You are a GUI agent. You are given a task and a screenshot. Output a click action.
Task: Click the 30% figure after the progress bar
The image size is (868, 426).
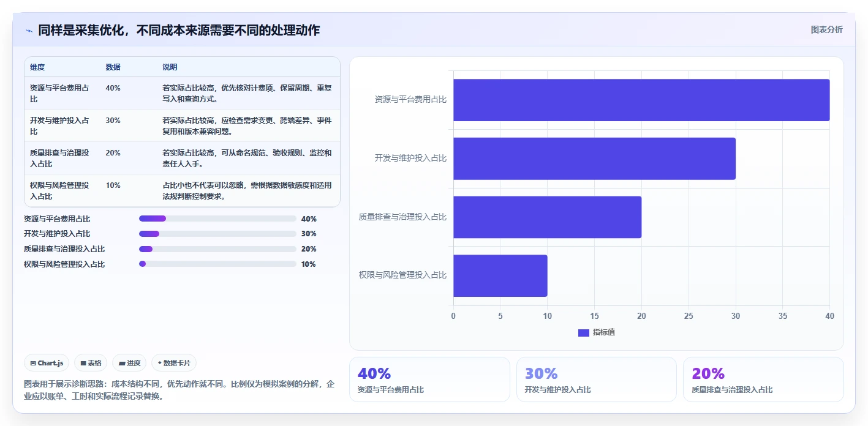coord(309,234)
